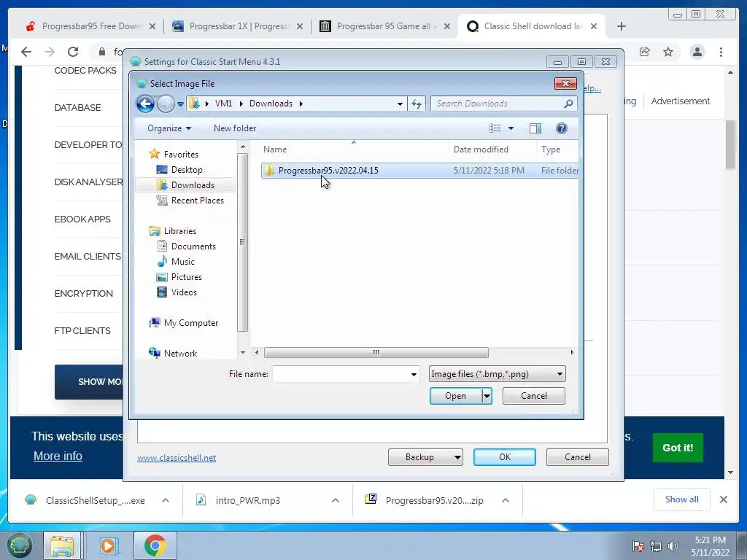This screenshot has width=747, height=560.
Task: Click the horizontal scrollbar in file list
Action: pyautogui.click(x=376, y=352)
